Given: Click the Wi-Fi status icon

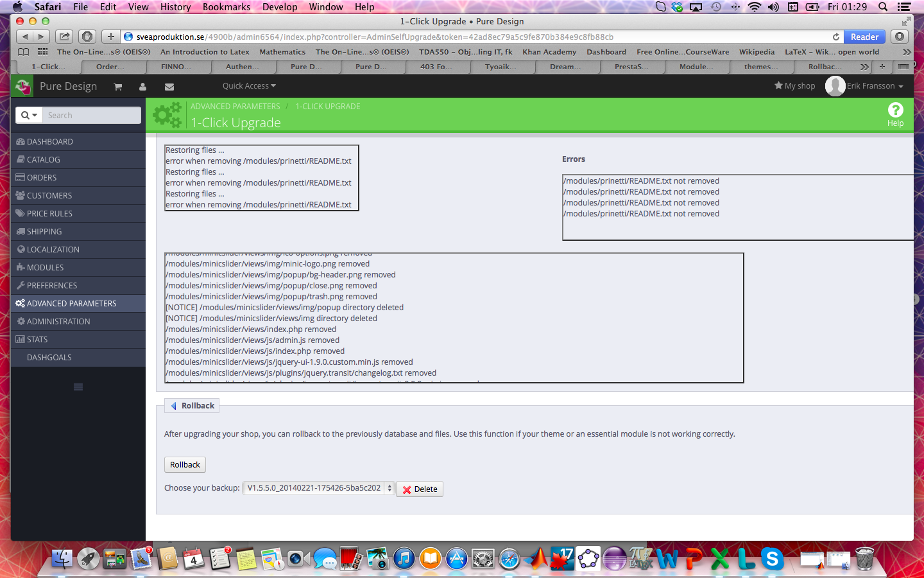Looking at the screenshot, I should [755, 7].
